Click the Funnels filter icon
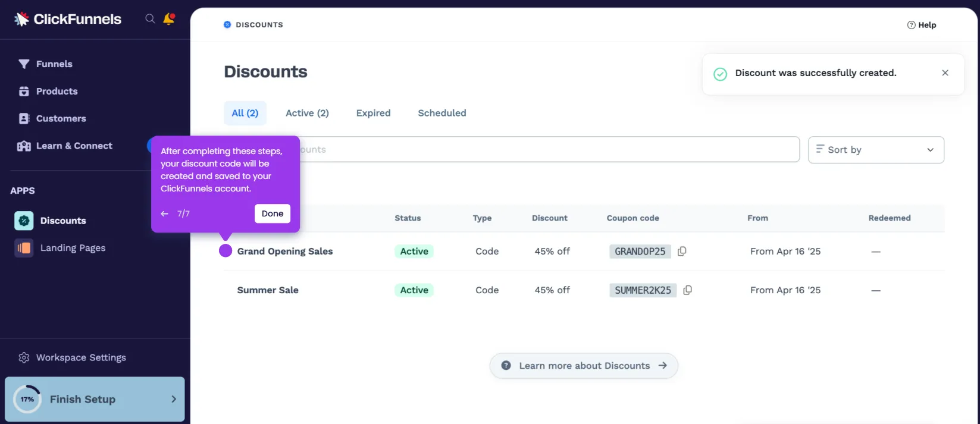 24,64
